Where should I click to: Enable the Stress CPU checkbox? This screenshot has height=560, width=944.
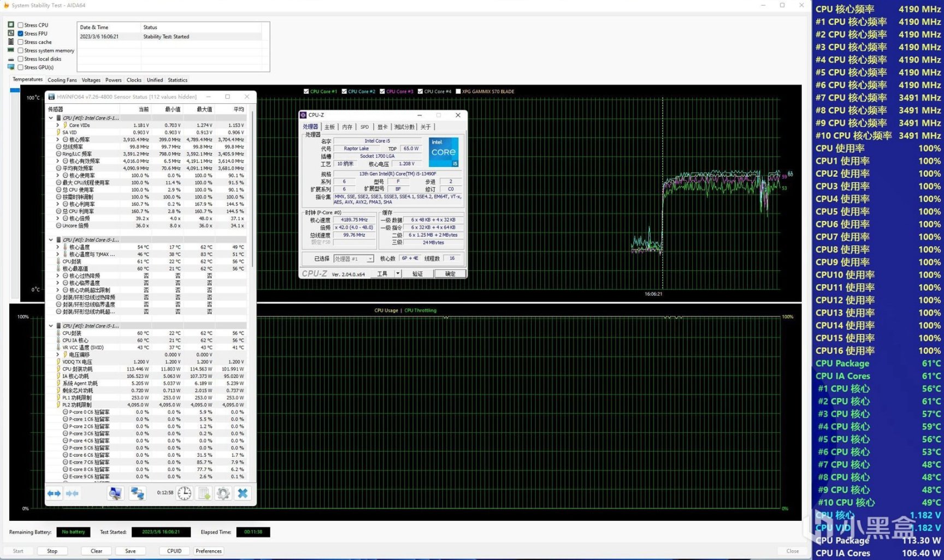click(21, 25)
